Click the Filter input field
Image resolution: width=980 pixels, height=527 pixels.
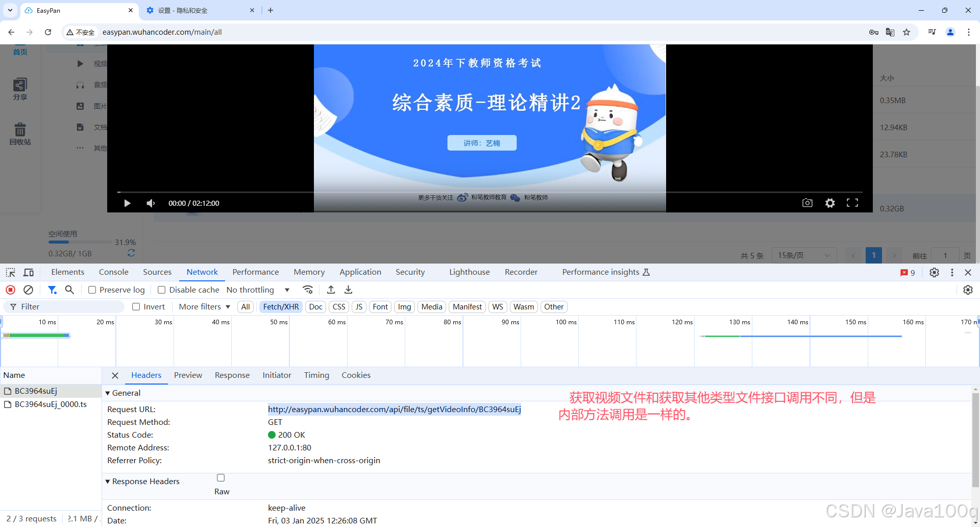click(x=64, y=306)
